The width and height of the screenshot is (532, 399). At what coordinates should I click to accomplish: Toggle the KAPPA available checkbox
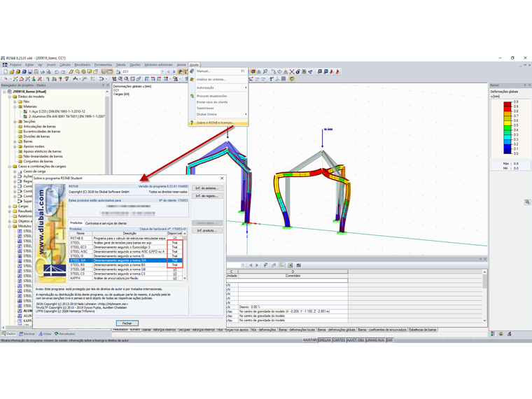point(175,278)
